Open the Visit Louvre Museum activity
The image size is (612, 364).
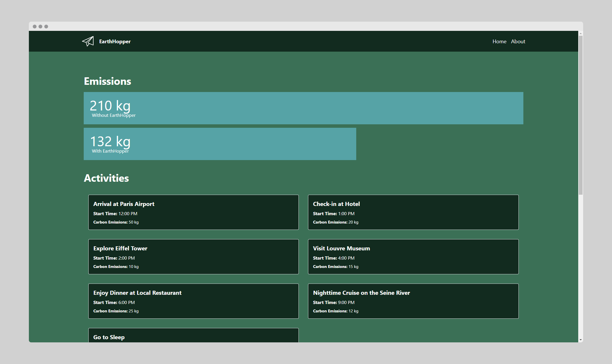pos(413,257)
